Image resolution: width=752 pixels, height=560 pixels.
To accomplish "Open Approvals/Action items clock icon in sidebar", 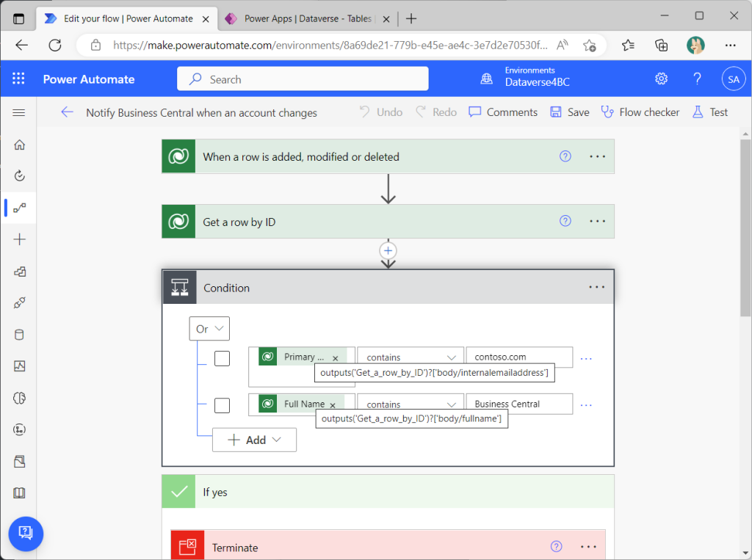I will tap(19, 175).
